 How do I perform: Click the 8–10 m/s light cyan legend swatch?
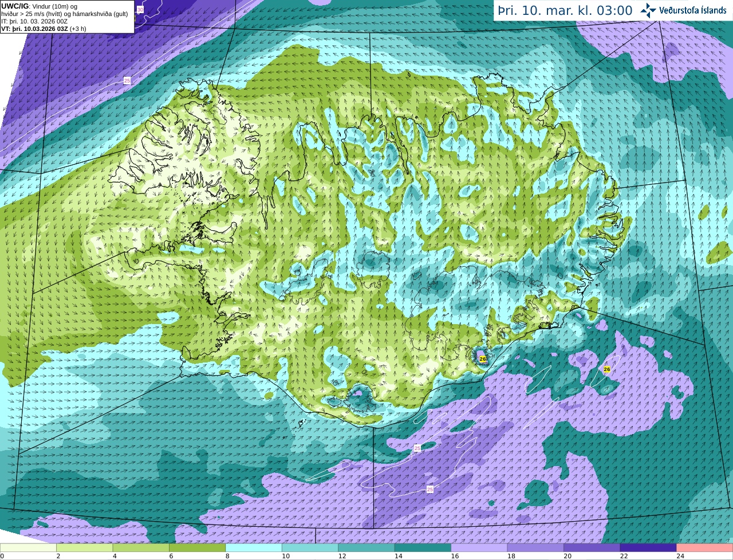254,548
